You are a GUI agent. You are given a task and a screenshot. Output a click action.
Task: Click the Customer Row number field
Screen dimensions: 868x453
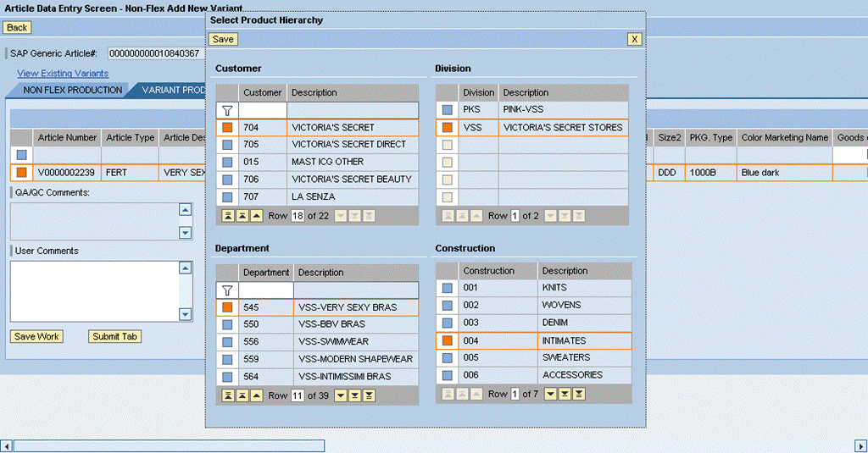298,216
